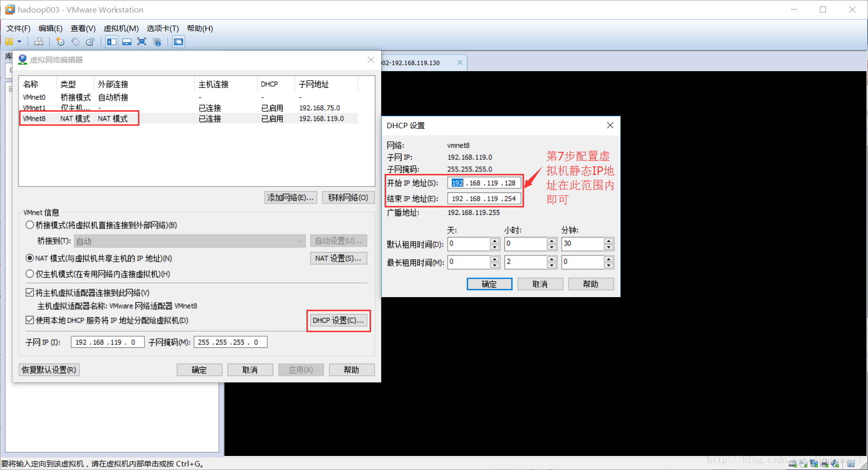Screen dimensions: 868x470
Task: Close the DHCP 设置 dialog with X
Action: point(610,125)
